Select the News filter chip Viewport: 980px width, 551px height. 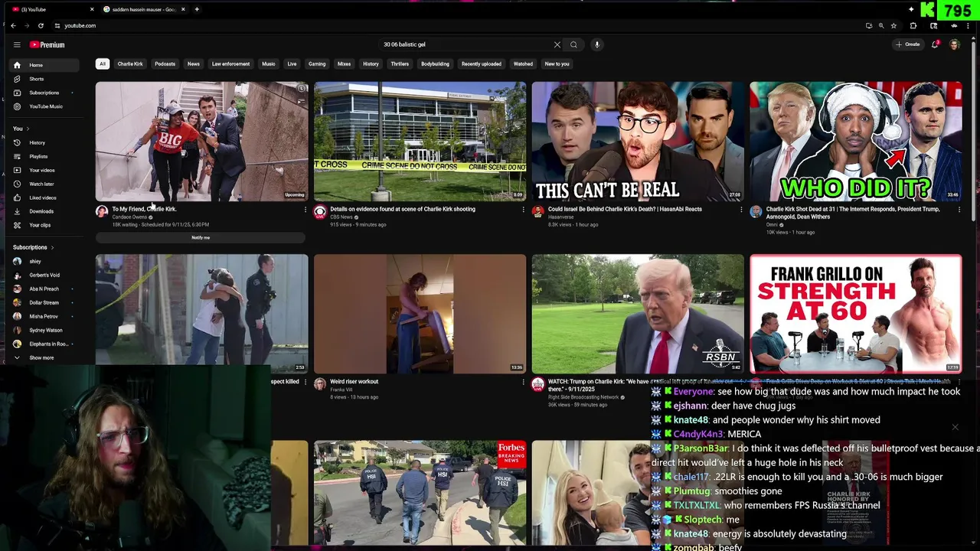coord(194,64)
